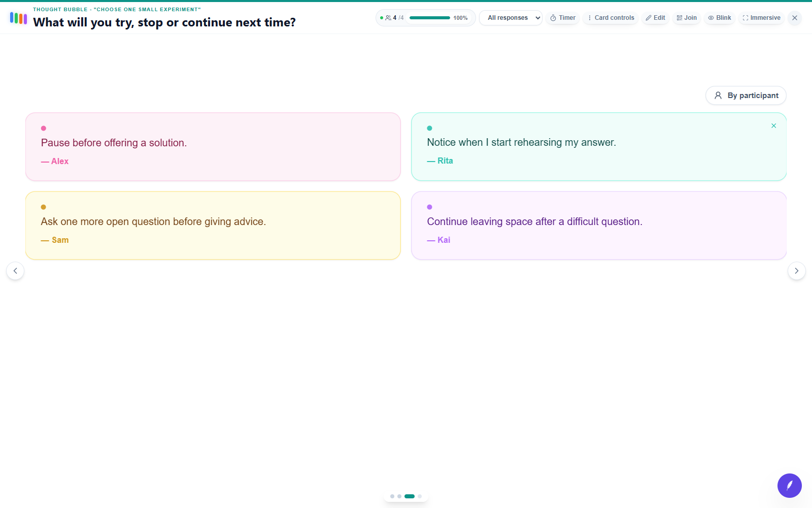The height and width of the screenshot is (508, 812).
Task: Go to the next slide arrow
Action: pos(797,271)
